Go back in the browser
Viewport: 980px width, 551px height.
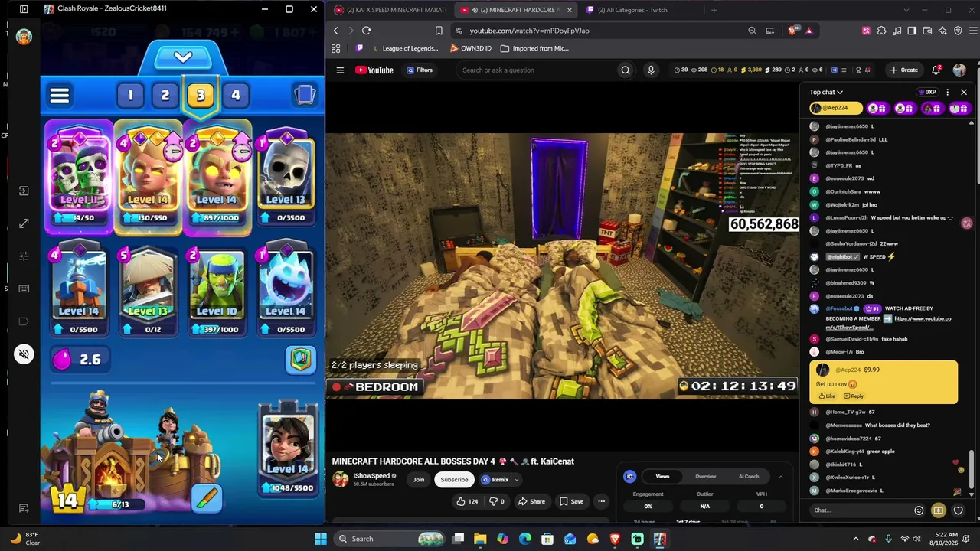(x=335, y=31)
